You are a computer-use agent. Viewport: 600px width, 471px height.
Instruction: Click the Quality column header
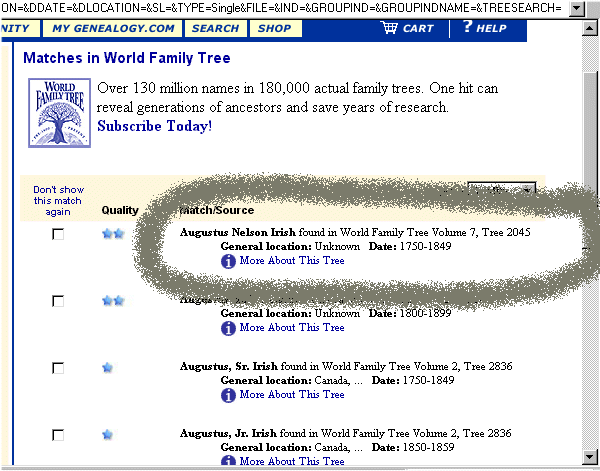[120, 210]
